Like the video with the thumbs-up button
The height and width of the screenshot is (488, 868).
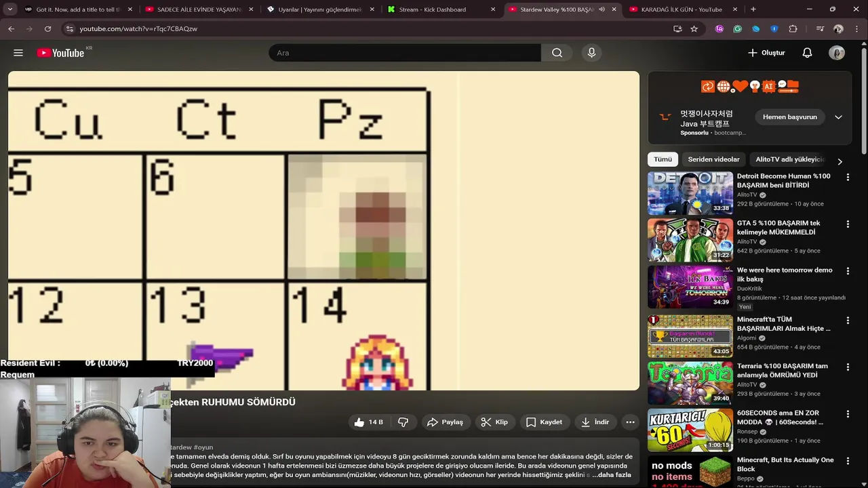[368, 422]
